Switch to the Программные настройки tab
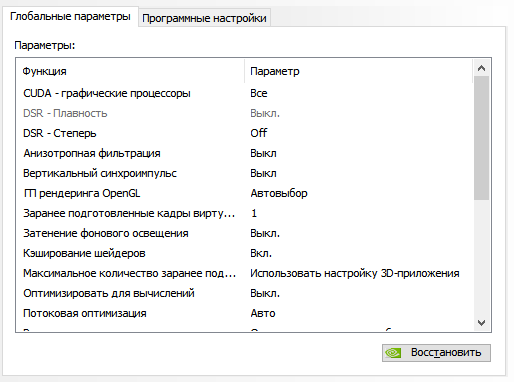514x382 pixels. click(x=204, y=18)
